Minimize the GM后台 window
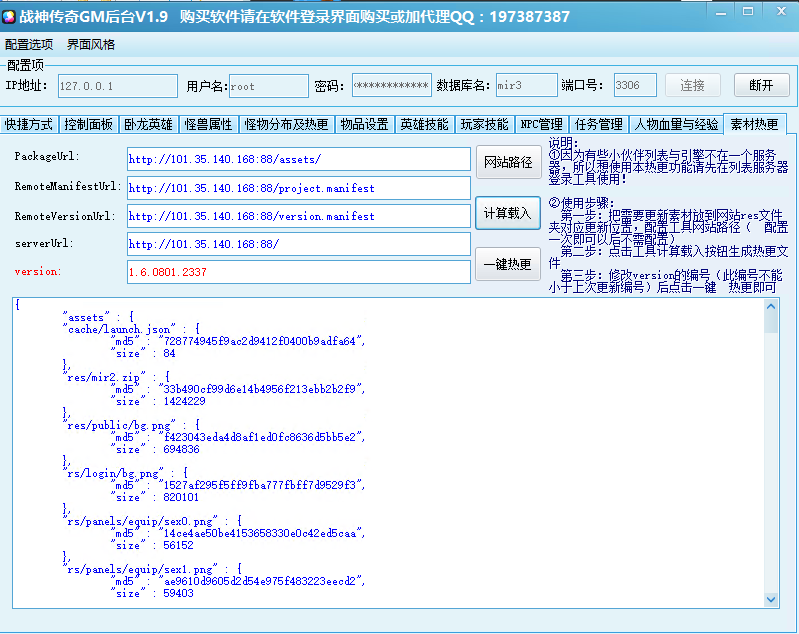 point(721,13)
